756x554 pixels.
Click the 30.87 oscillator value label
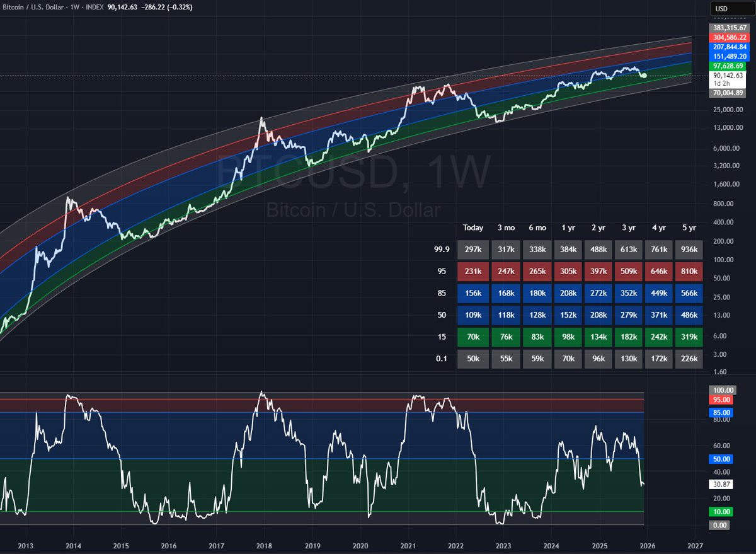(721, 485)
